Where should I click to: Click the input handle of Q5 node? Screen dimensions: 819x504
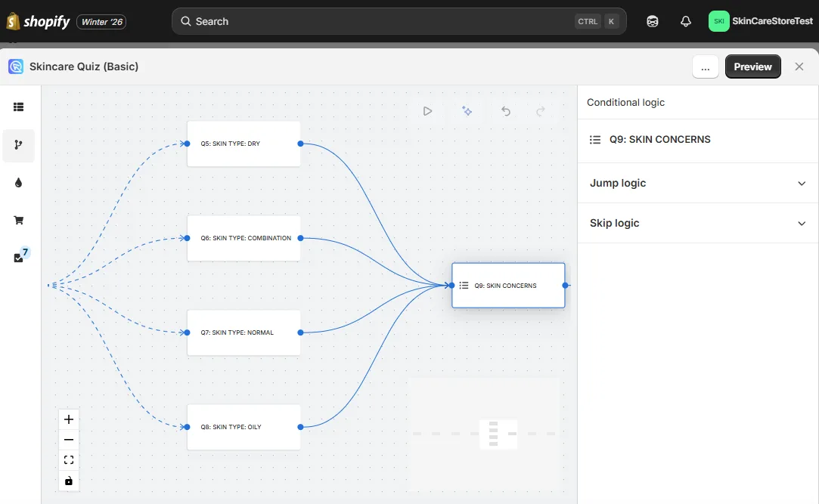click(x=187, y=144)
